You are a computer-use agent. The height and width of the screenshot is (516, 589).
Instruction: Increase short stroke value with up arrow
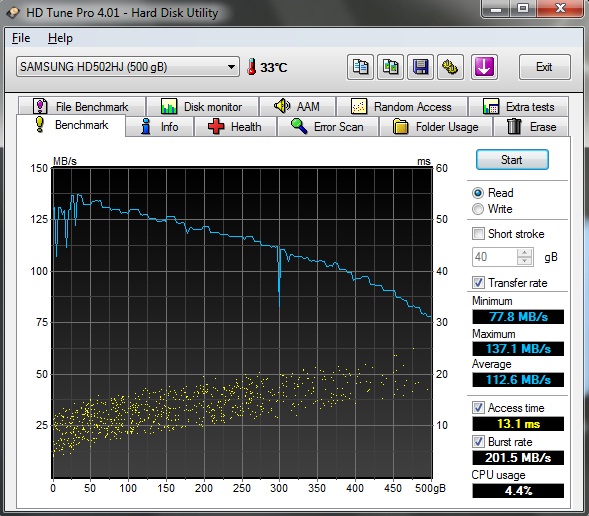[524, 253]
